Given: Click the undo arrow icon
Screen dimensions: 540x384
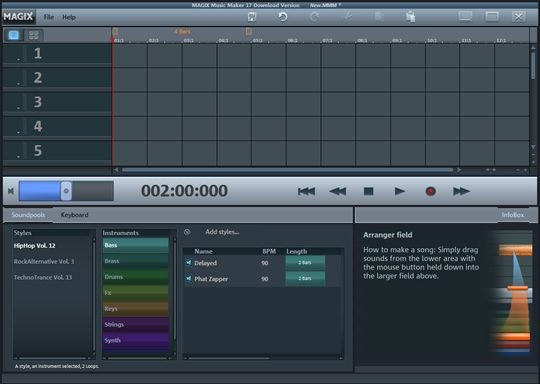Looking at the screenshot, I should [x=283, y=17].
